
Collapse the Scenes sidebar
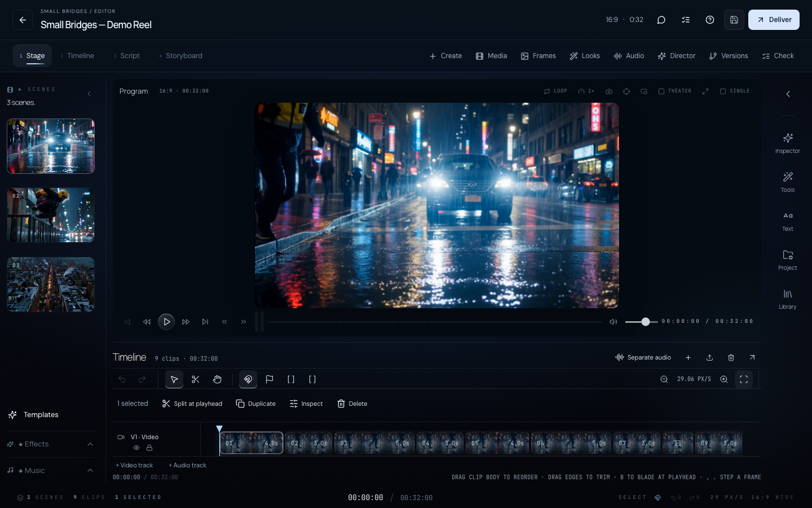89,94
